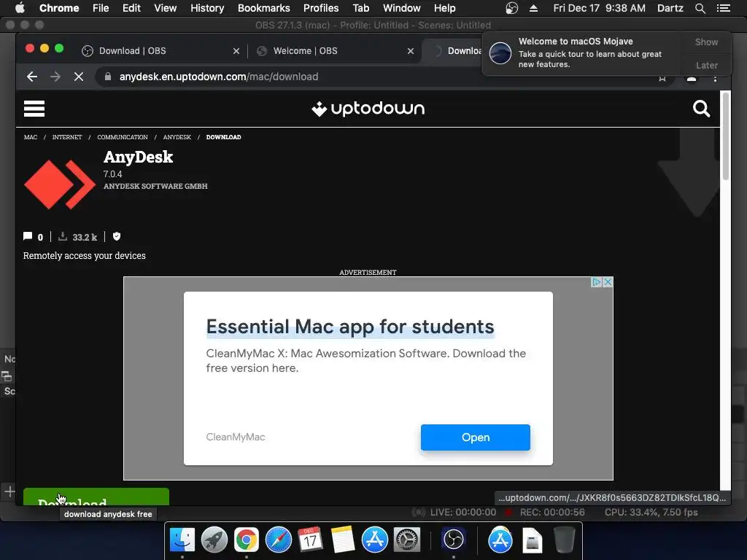Open the Window menu
The image size is (747, 560).
(402, 8)
